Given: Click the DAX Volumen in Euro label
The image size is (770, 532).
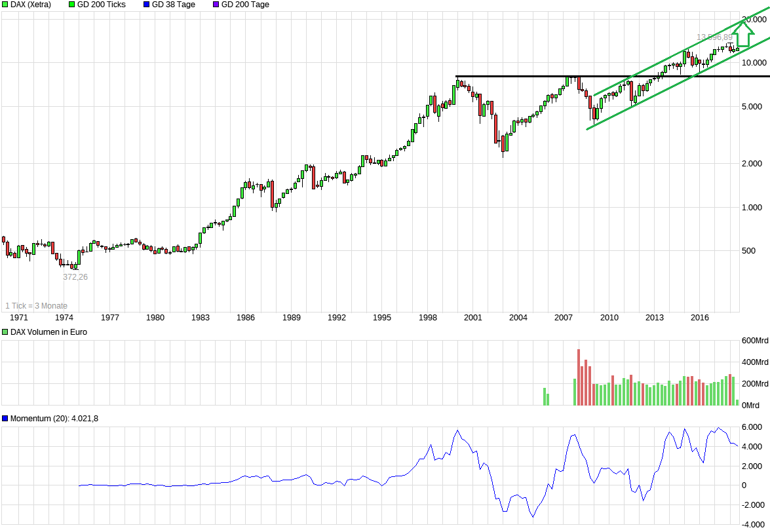Looking at the screenshot, I should coord(48,332).
